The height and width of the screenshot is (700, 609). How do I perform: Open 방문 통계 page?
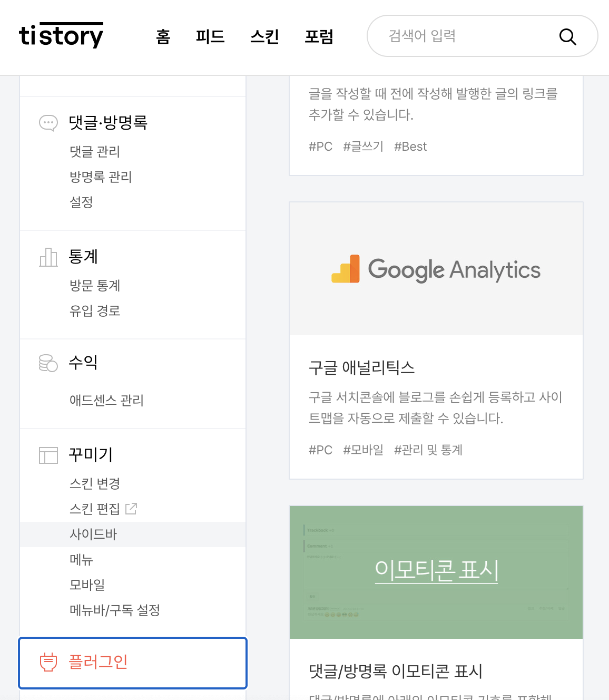click(95, 285)
